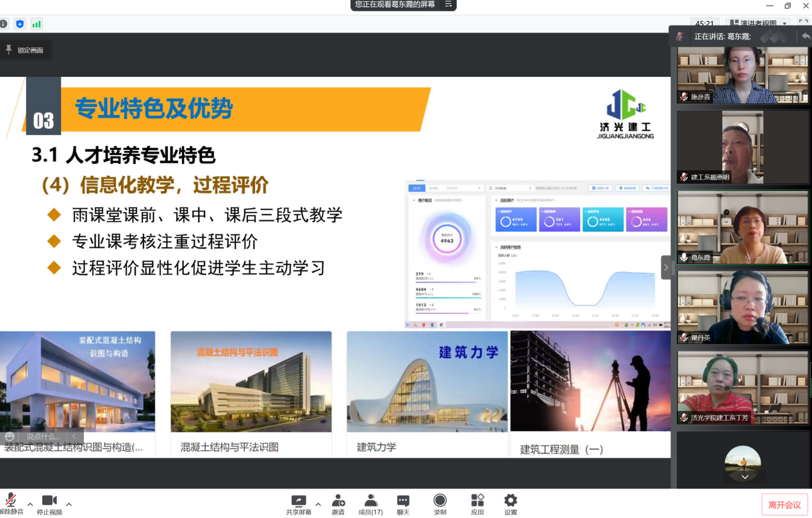This screenshot has height=518, width=812.
Task: Click the leave meeting button
Action: (784, 505)
